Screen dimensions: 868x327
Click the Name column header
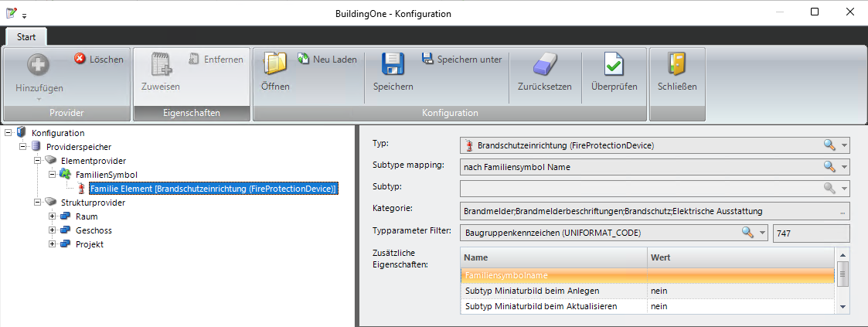point(553,258)
